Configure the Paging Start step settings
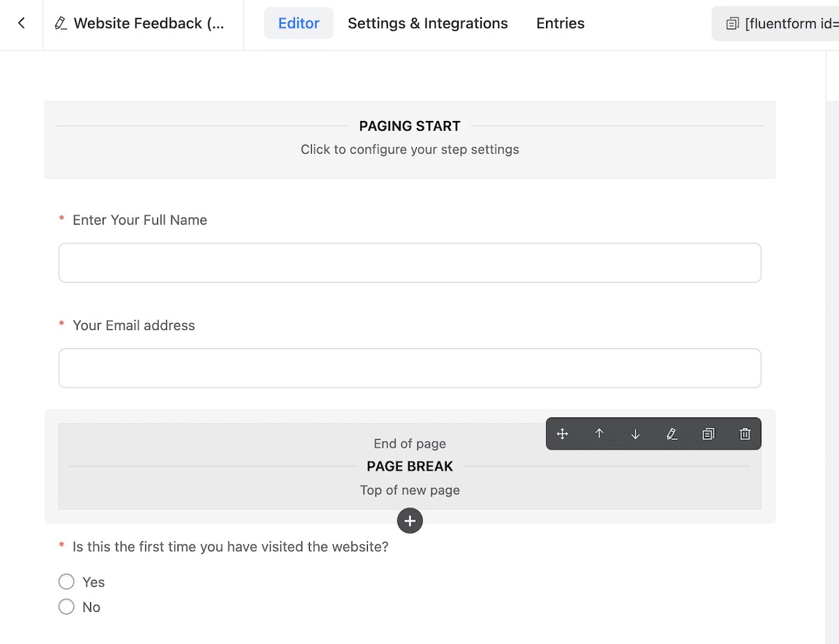The width and height of the screenshot is (839, 644). (x=410, y=140)
